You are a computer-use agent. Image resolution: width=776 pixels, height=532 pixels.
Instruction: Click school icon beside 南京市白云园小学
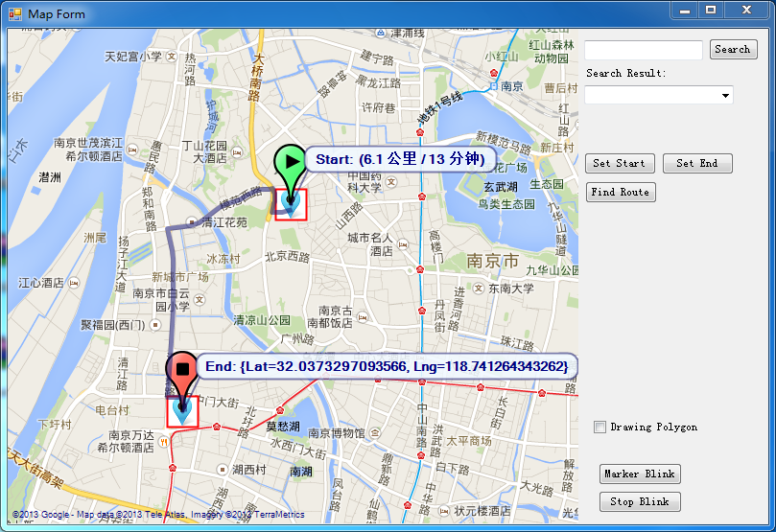click(199, 299)
